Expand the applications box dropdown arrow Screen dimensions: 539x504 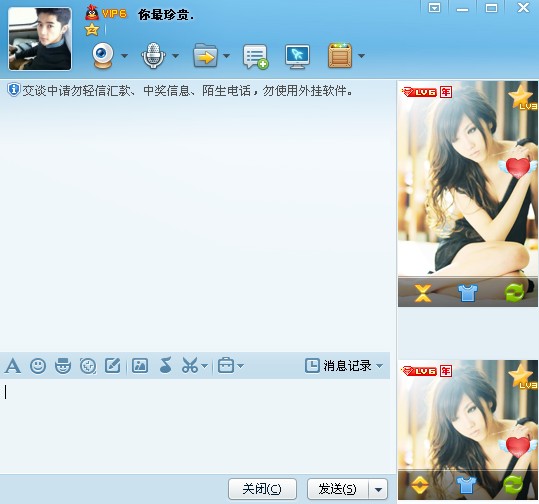[361, 56]
